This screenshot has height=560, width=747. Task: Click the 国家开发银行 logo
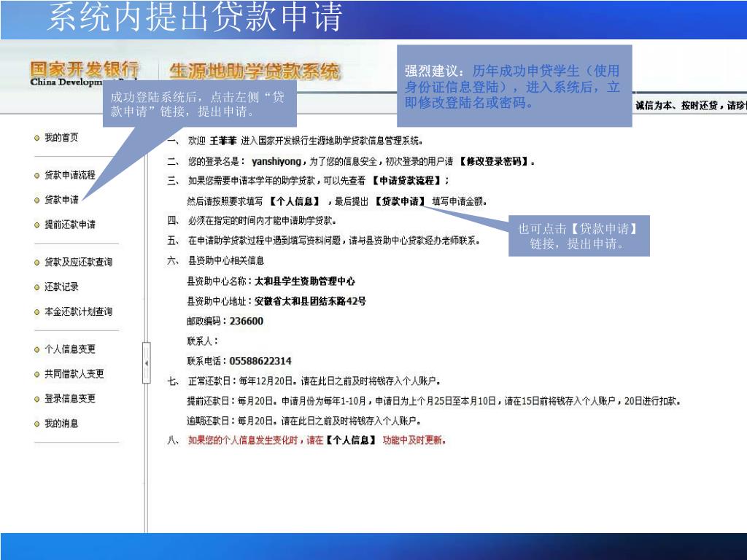[85, 74]
